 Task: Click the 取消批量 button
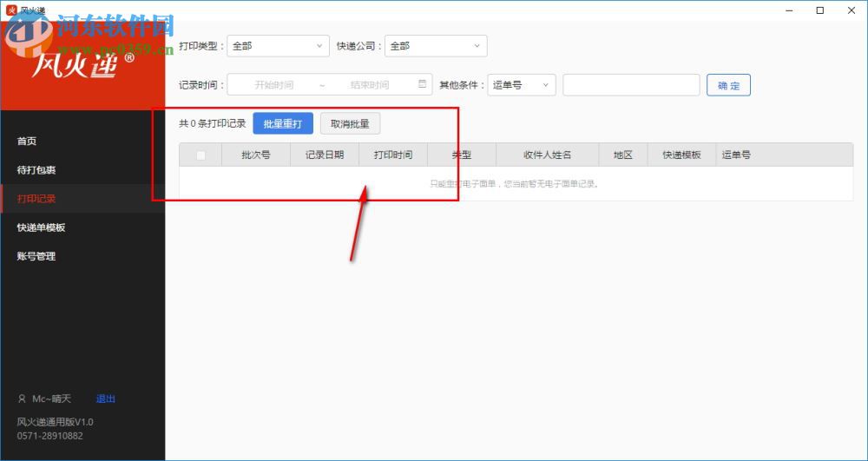350,123
